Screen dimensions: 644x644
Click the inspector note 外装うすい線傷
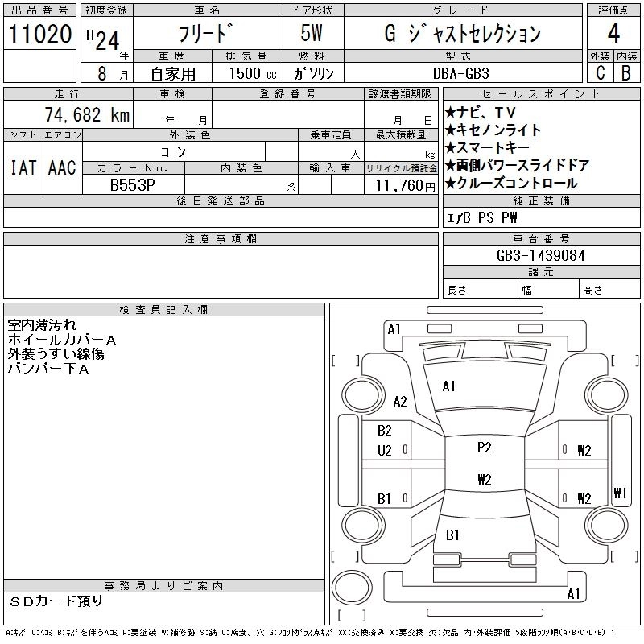pos(56,354)
